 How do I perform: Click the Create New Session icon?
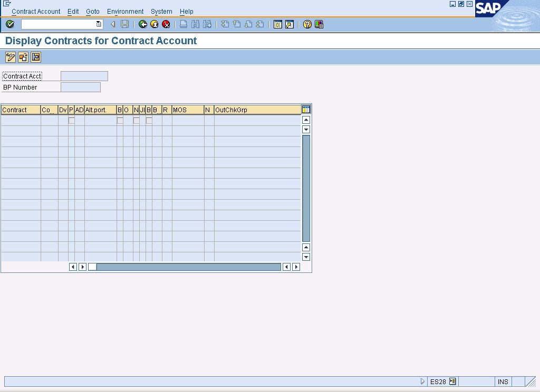coord(277,24)
